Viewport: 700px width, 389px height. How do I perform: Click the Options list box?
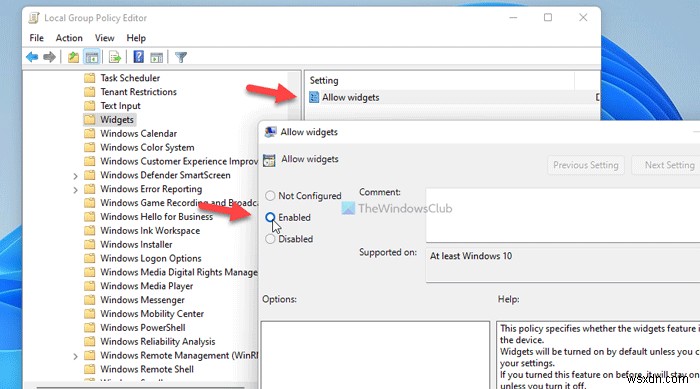[x=375, y=355]
